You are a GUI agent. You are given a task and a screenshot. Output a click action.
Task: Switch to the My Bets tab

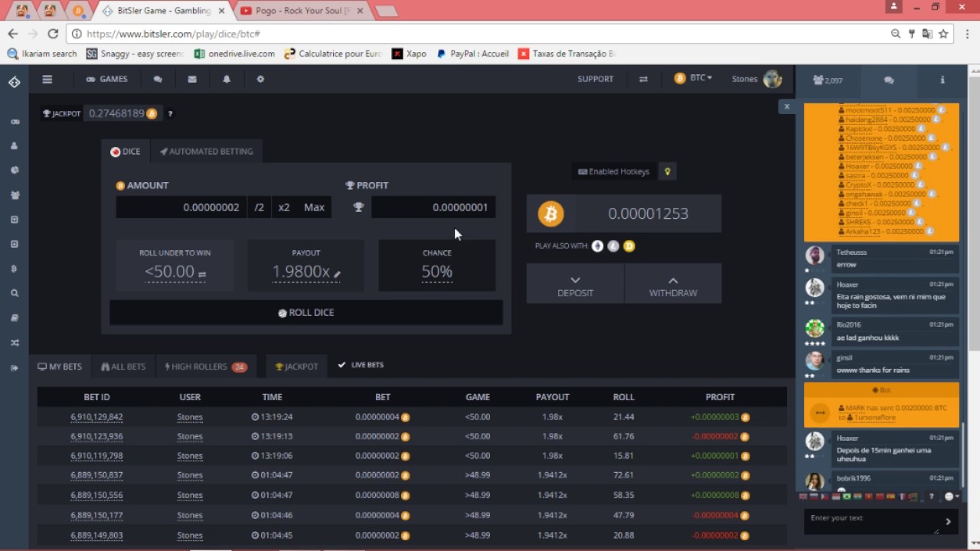(x=60, y=367)
